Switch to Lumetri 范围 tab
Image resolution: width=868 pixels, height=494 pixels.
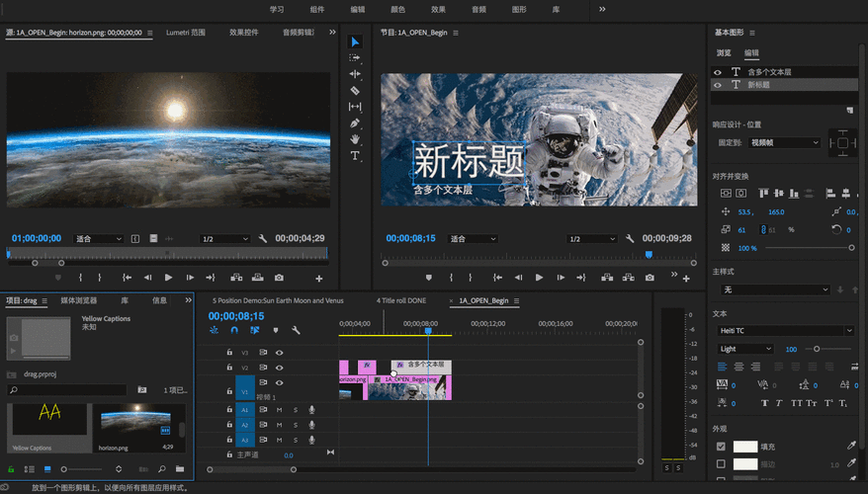tap(186, 33)
